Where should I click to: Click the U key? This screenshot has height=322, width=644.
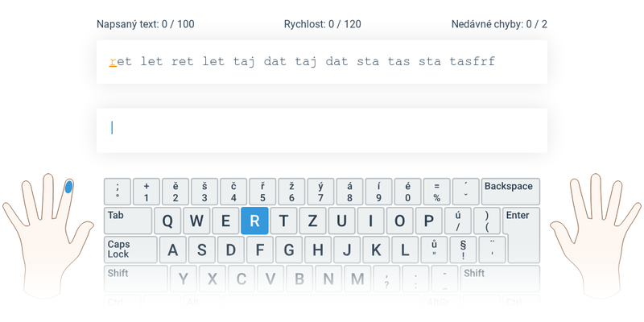coord(341,221)
